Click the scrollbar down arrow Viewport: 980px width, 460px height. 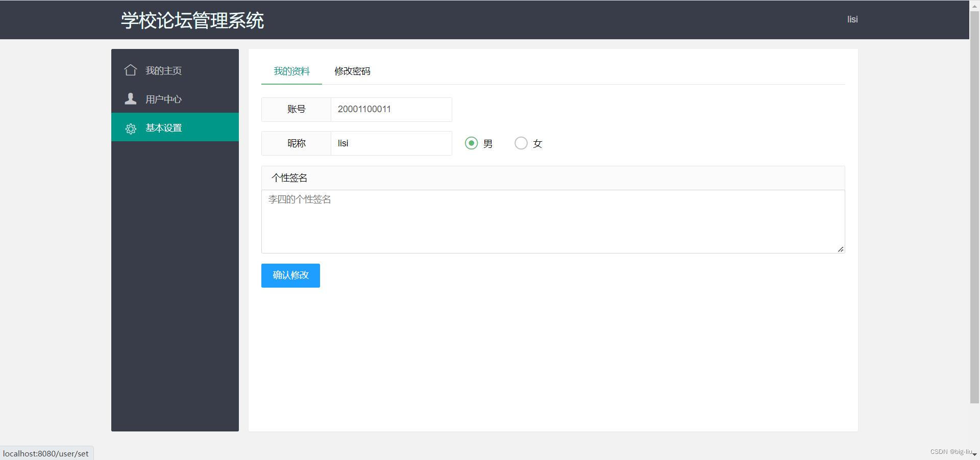coord(974,454)
